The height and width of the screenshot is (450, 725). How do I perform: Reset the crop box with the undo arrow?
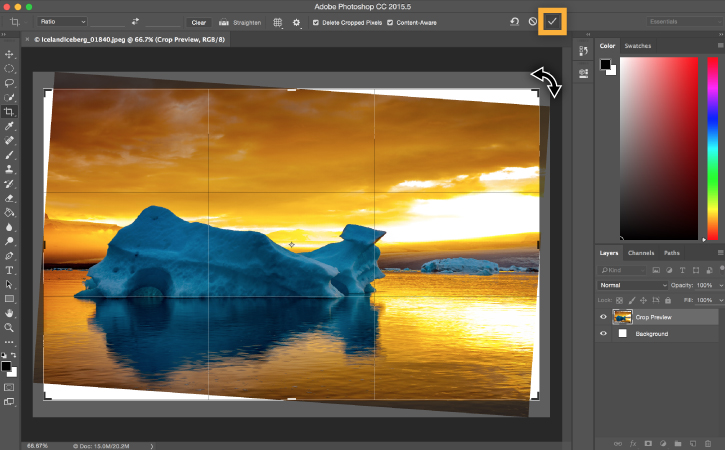pos(514,21)
